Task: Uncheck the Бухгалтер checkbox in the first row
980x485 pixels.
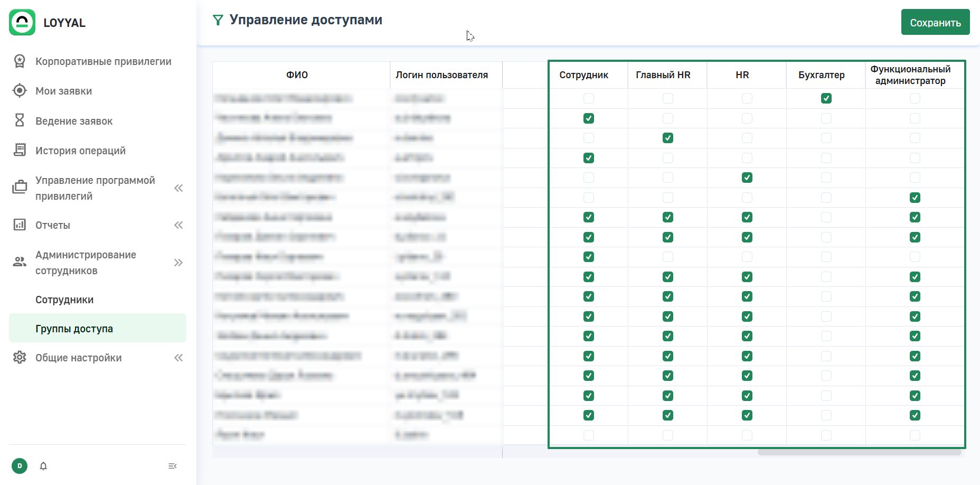Action: pyautogui.click(x=826, y=98)
